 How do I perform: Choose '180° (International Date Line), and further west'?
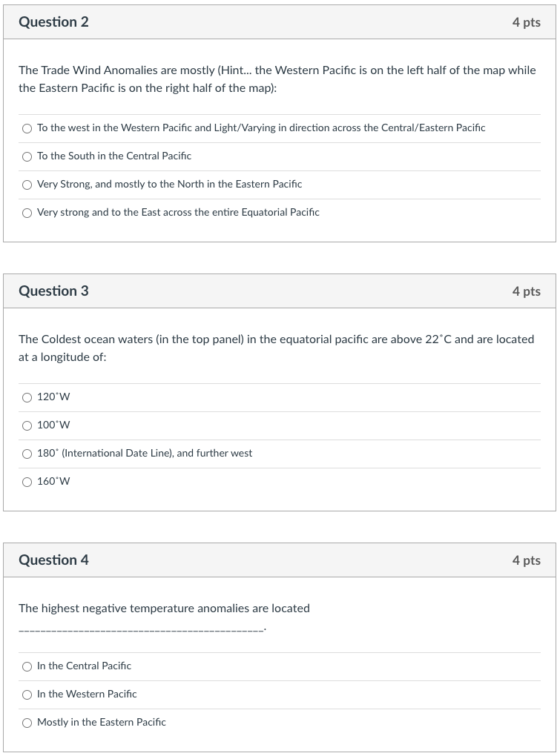tap(27, 454)
